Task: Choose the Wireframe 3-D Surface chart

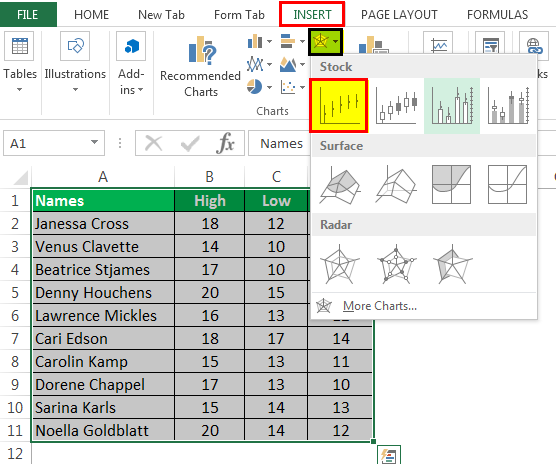Action: [396, 185]
